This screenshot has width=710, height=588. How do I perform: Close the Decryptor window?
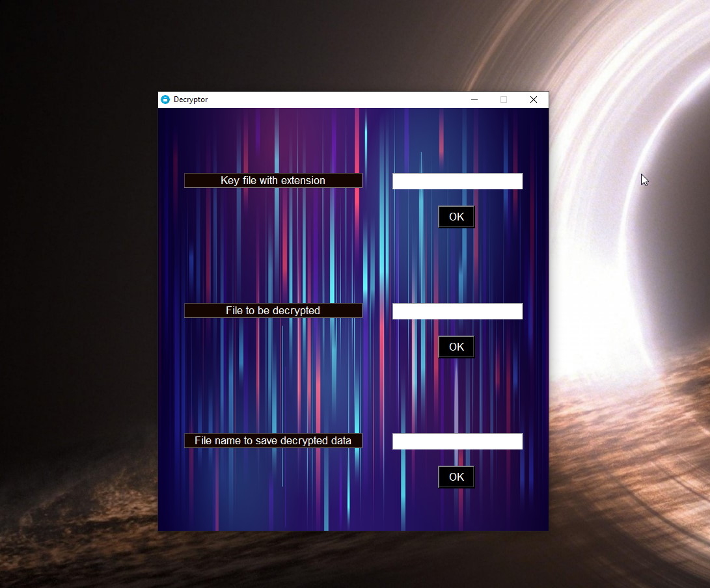pyautogui.click(x=534, y=100)
